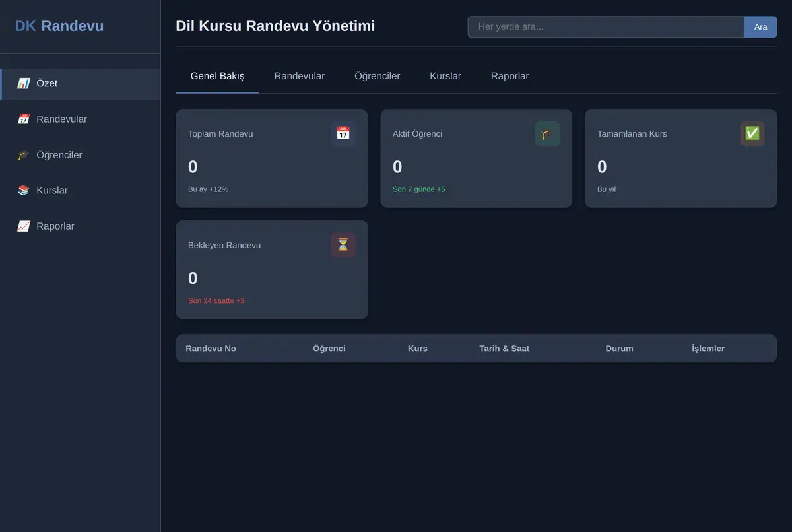
Task: Click the bar chart icon beside Özet
Action: click(x=24, y=84)
